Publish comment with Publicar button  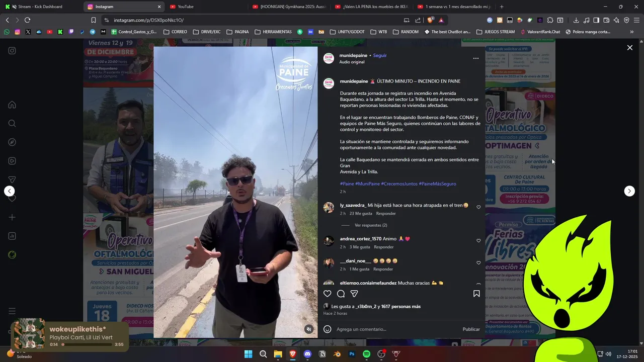(471, 329)
